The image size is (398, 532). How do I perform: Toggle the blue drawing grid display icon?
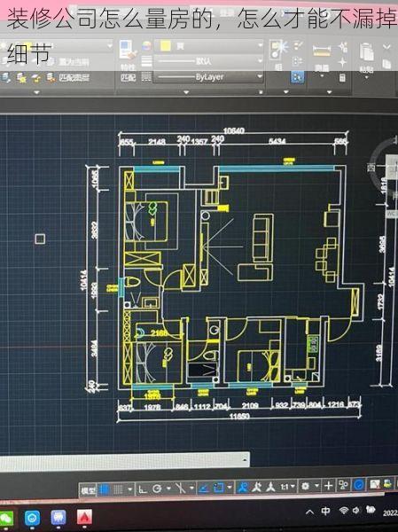tap(105, 489)
